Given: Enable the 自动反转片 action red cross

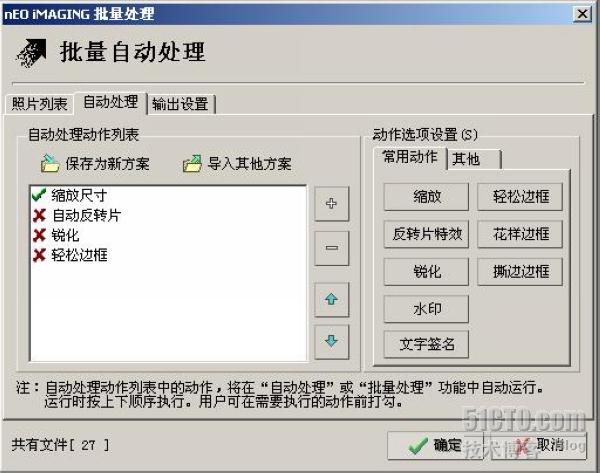Looking at the screenshot, I should click(39, 215).
